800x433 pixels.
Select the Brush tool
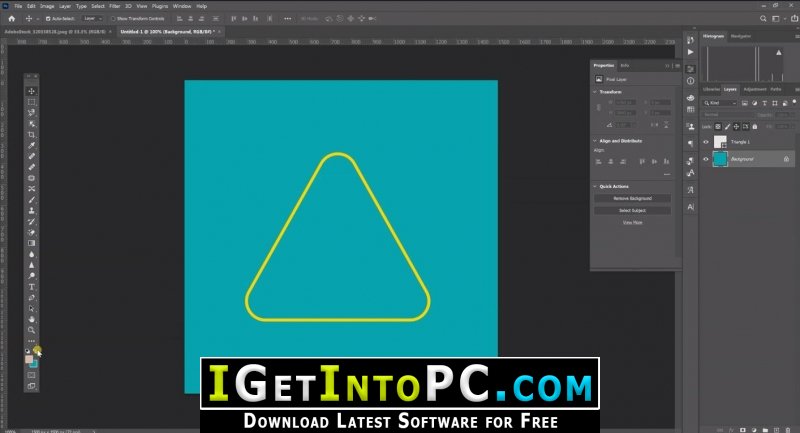(x=32, y=200)
